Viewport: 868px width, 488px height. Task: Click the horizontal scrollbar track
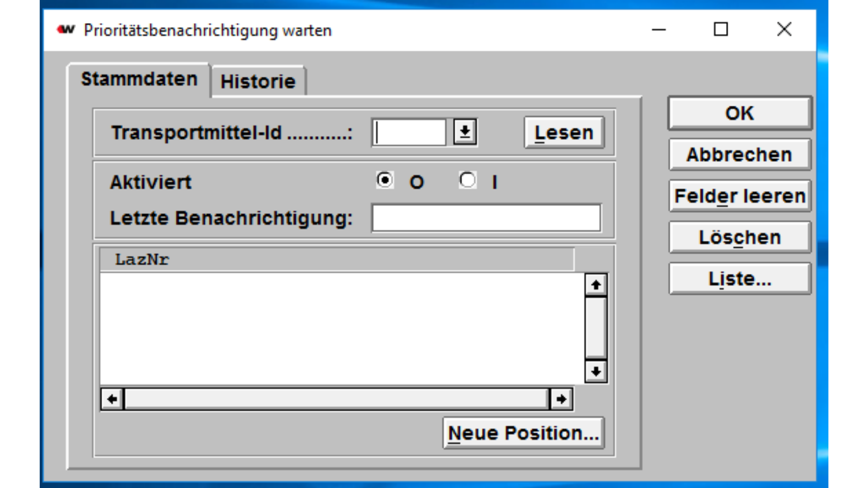click(336, 399)
